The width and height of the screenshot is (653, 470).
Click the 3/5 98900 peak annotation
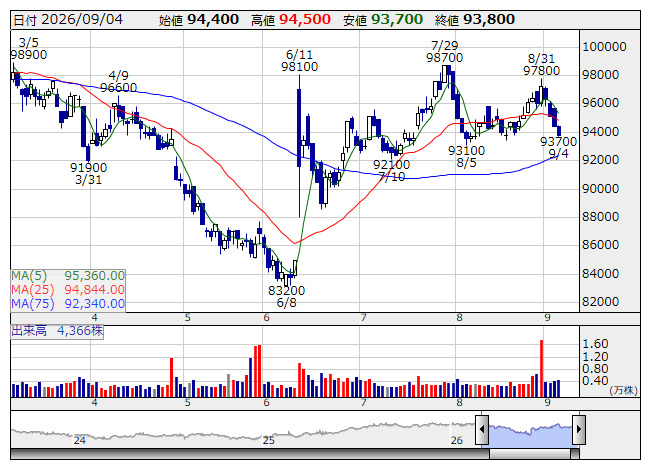pyautogui.click(x=29, y=49)
